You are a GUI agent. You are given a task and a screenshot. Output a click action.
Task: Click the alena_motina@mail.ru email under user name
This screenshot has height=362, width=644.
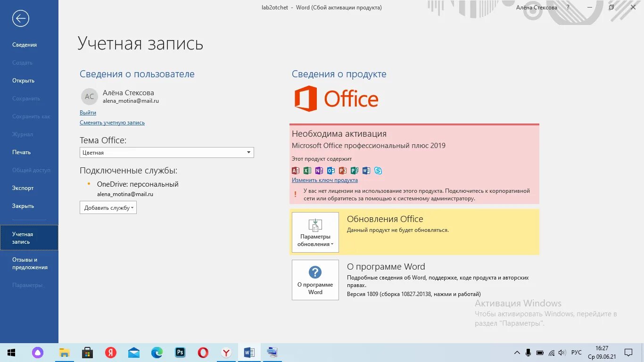pyautogui.click(x=131, y=101)
